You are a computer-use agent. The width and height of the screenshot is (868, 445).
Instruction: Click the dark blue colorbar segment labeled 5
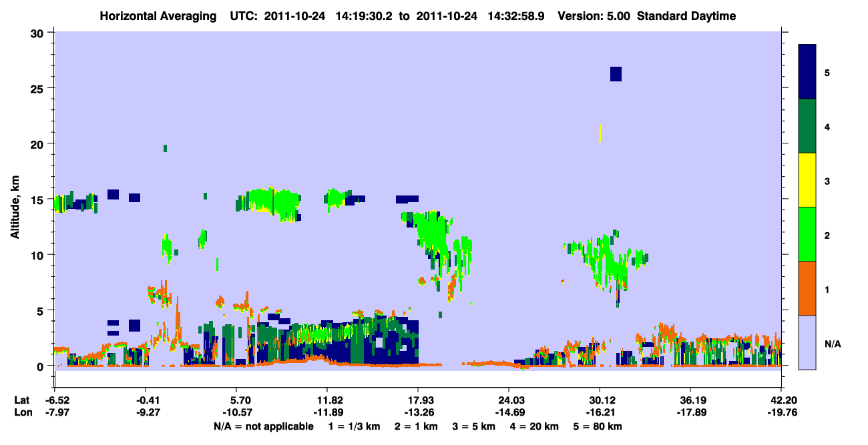point(807,72)
